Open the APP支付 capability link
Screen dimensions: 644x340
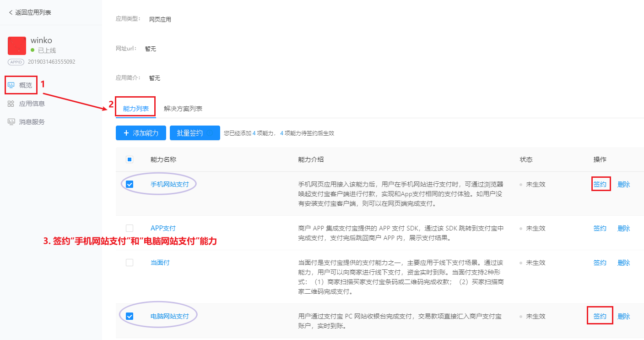163,228
